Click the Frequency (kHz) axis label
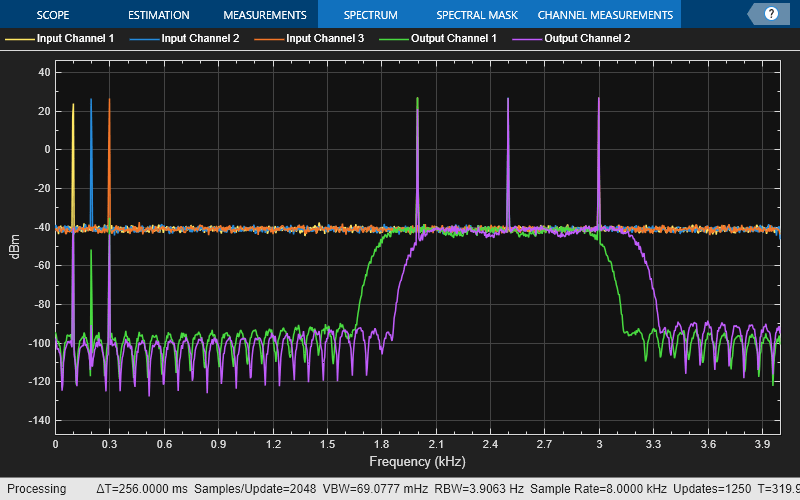This screenshot has width=800, height=500. coord(417,462)
